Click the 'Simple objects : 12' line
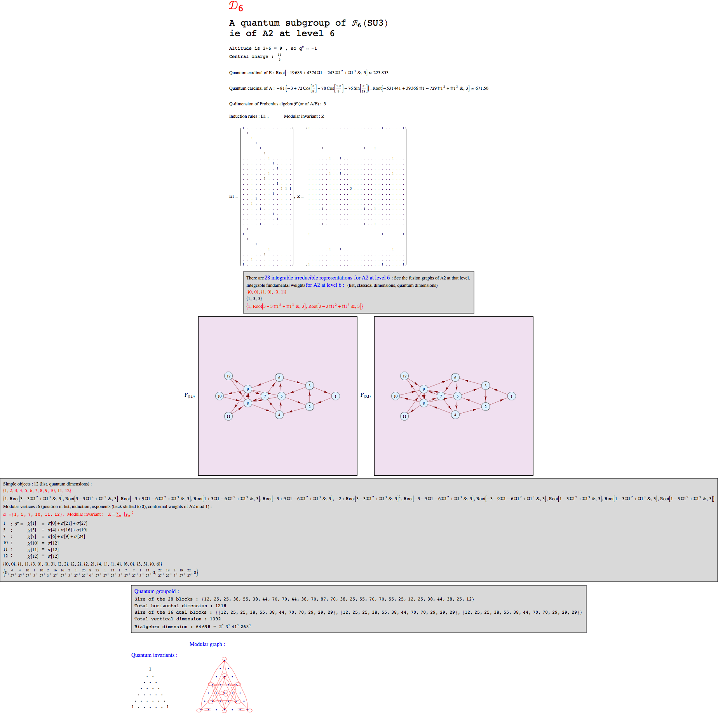 [47, 484]
